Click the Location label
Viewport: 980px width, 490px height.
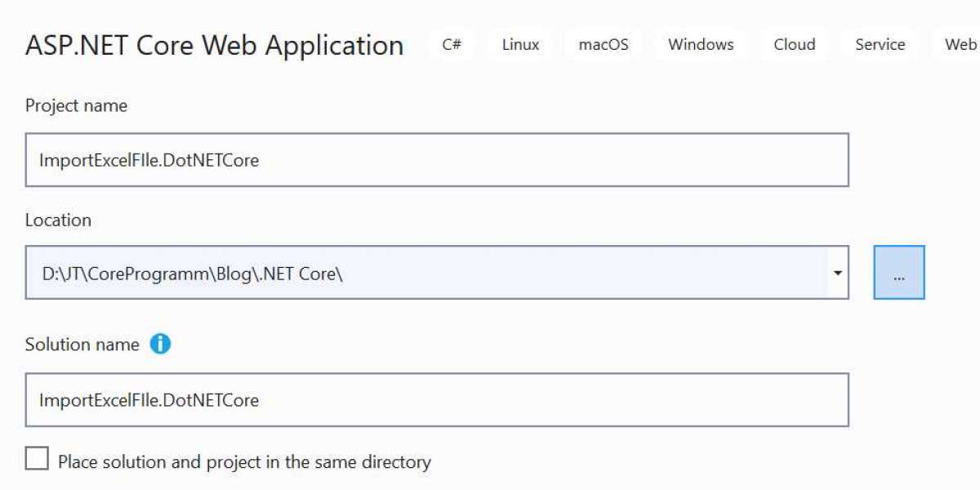(x=58, y=220)
